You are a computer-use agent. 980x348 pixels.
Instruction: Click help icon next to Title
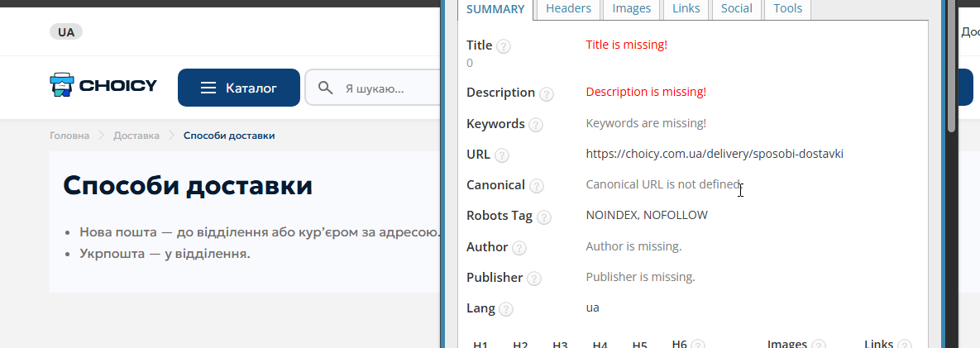tap(504, 46)
